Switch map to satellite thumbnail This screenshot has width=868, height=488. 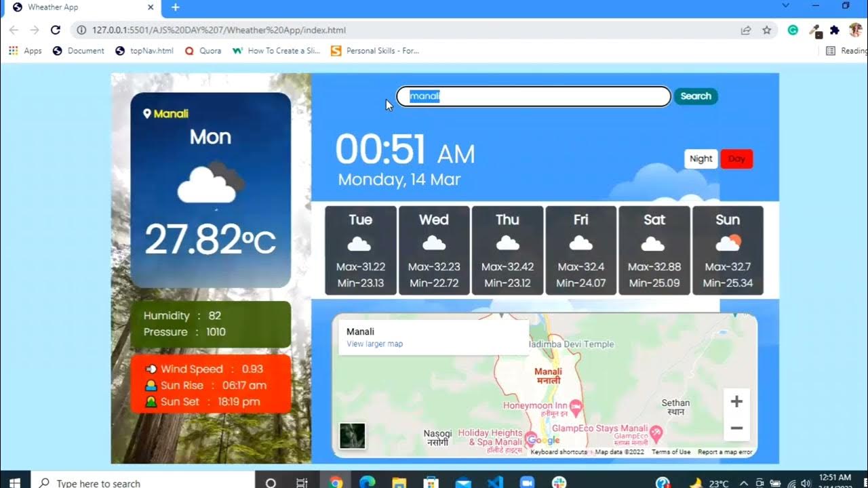[352, 436]
